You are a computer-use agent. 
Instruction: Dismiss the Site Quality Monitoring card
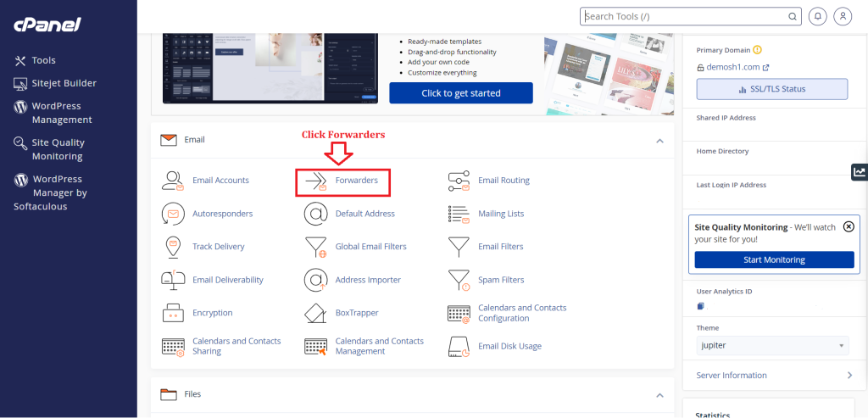(848, 226)
